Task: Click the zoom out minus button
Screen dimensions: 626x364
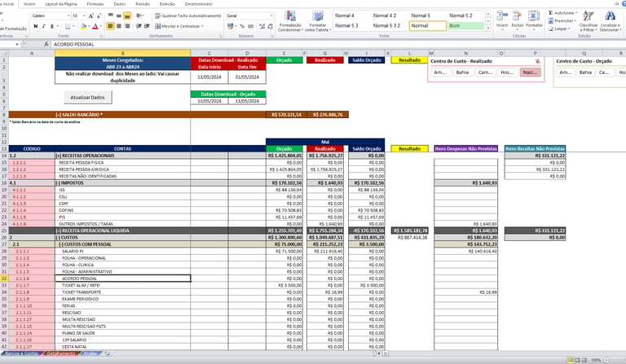Action: 606,360
